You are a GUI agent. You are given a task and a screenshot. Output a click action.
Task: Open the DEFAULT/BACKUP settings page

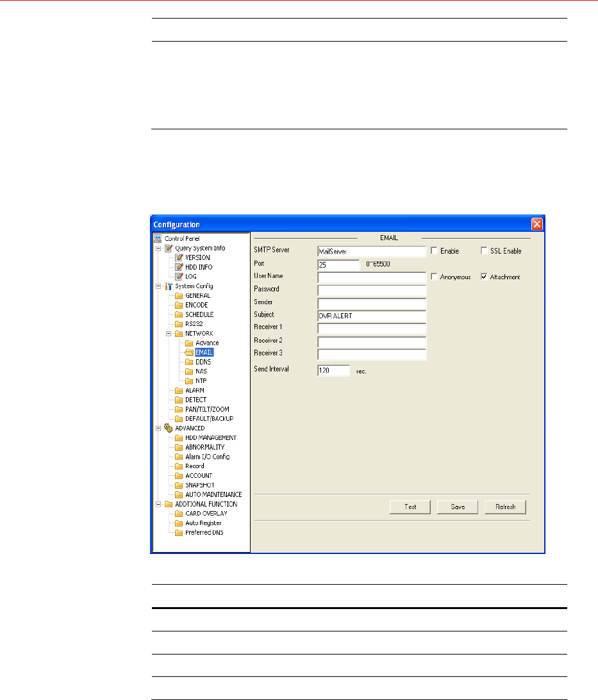click(x=209, y=419)
